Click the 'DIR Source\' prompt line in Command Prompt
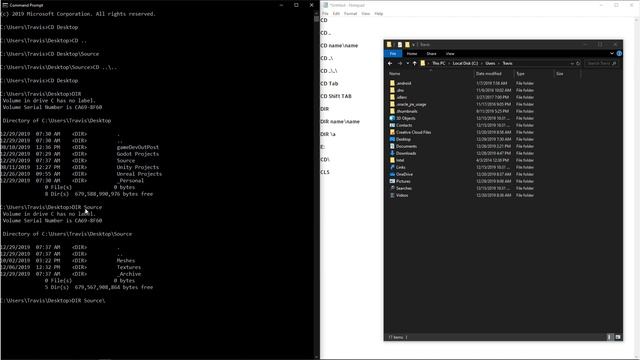This screenshot has width=640, height=360. [x=53, y=301]
